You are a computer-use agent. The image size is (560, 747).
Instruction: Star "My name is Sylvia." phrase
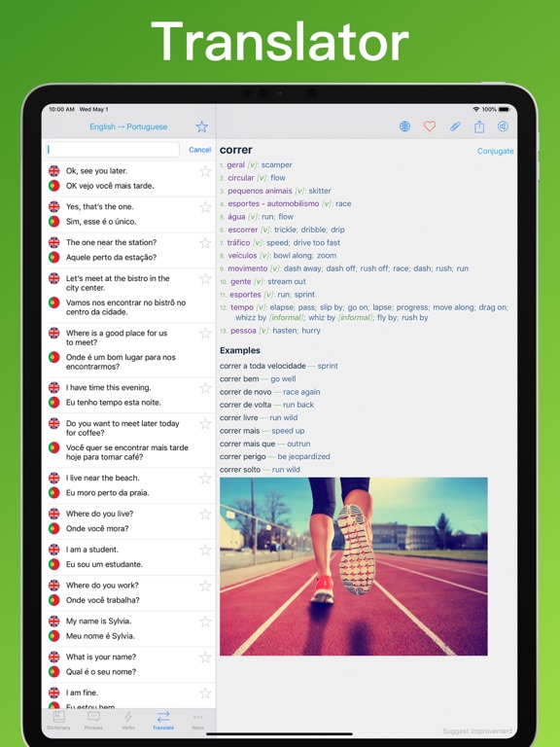(205, 622)
